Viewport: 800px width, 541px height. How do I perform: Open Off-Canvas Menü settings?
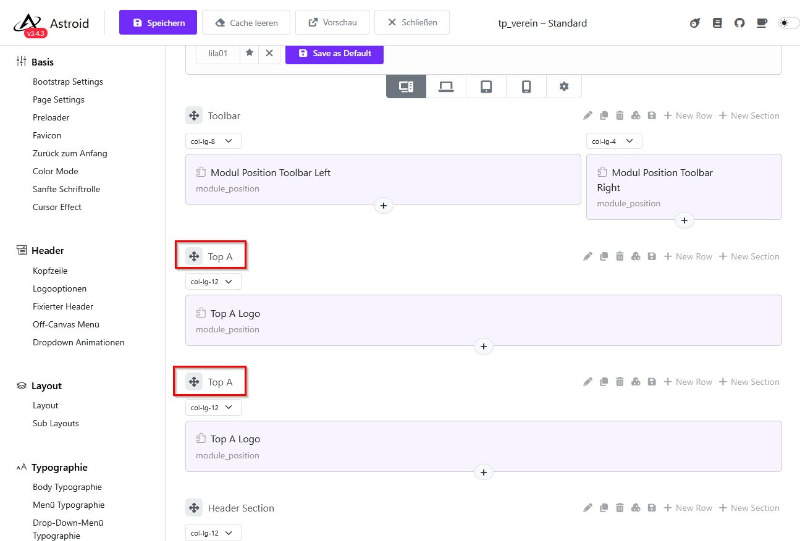(66, 324)
